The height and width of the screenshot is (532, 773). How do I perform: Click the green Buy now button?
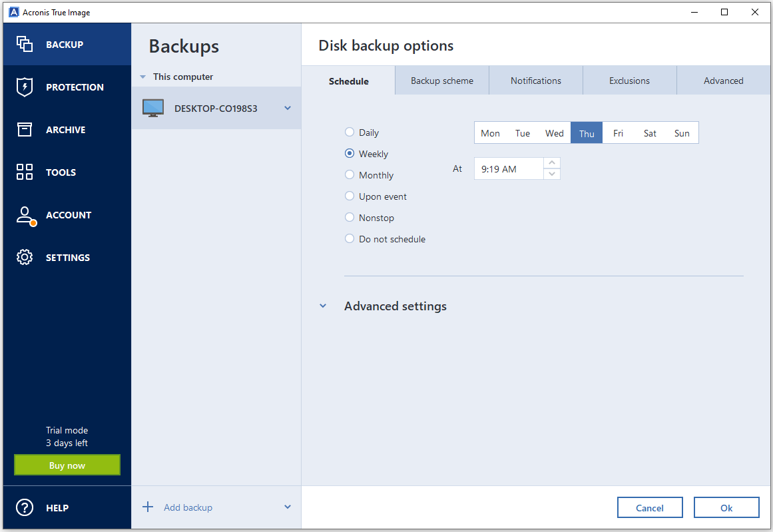[67, 465]
